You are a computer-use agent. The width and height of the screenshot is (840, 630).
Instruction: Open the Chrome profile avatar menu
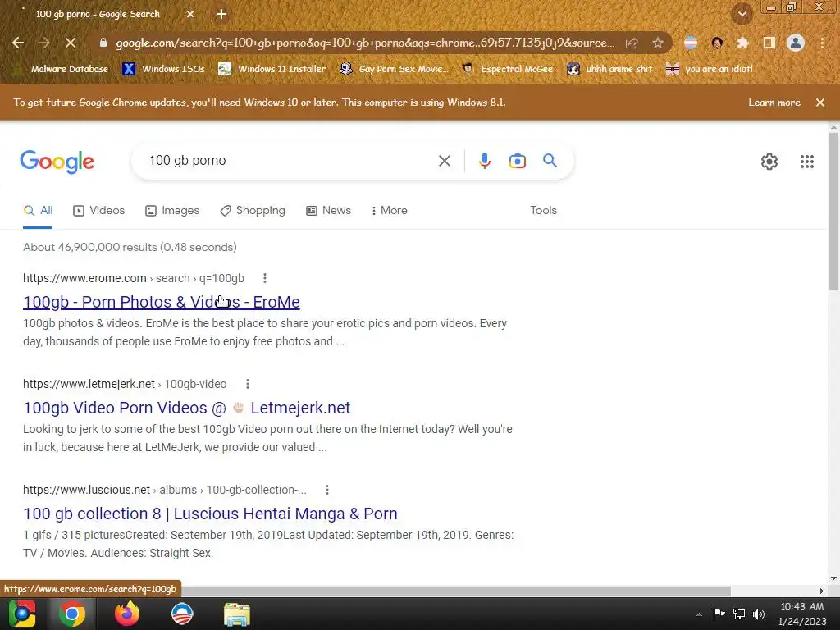(x=796, y=43)
